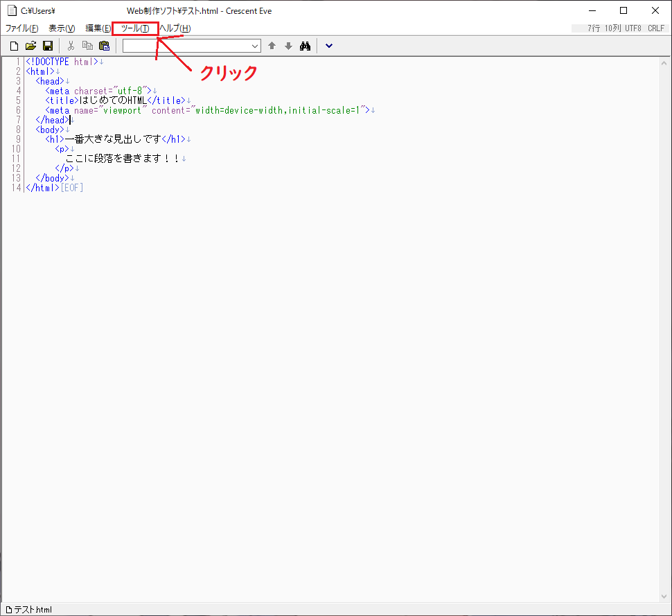Viewport: 672px width, 616px height.
Task: Find next with the down arrow icon
Action: pyautogui.click(x=288, y=46)
